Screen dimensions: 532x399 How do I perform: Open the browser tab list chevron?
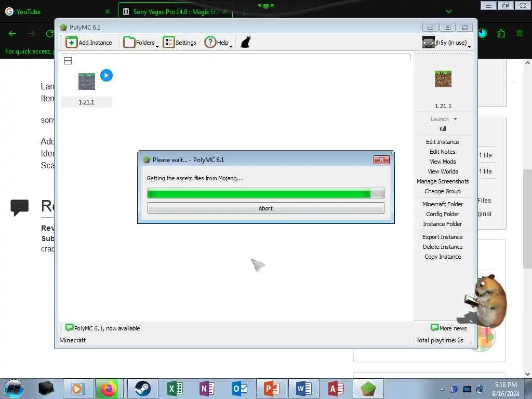click(448, 11)
